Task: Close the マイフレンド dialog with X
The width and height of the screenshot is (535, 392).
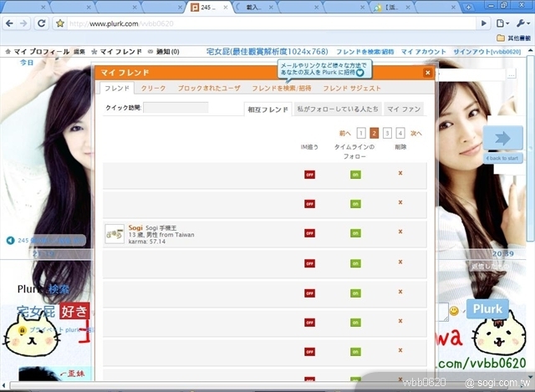Action: click(427, 73)
